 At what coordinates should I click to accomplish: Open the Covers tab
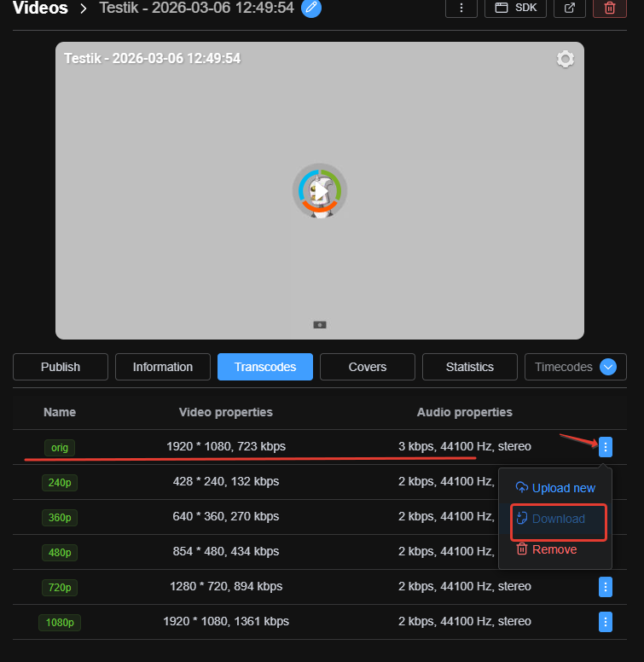[x=367, y=367]
